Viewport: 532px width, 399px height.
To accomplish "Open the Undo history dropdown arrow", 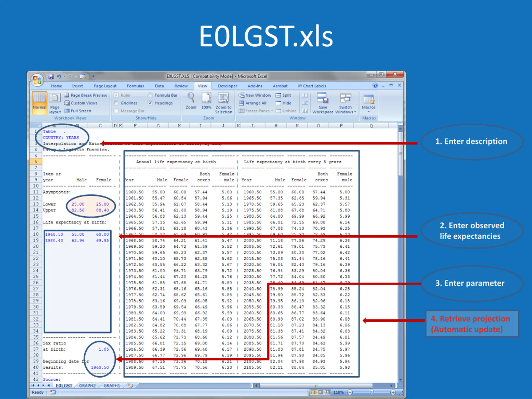I will (64, 76).
